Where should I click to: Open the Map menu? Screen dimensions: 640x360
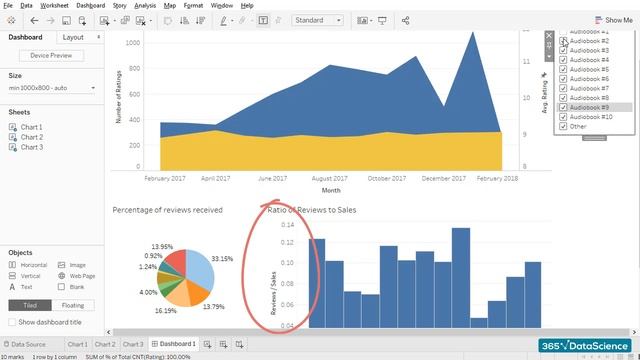(170, 5)
